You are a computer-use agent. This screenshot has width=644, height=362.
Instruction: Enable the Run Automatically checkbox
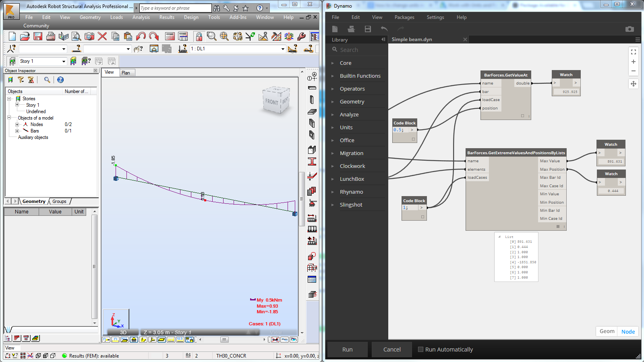point(420,350)
